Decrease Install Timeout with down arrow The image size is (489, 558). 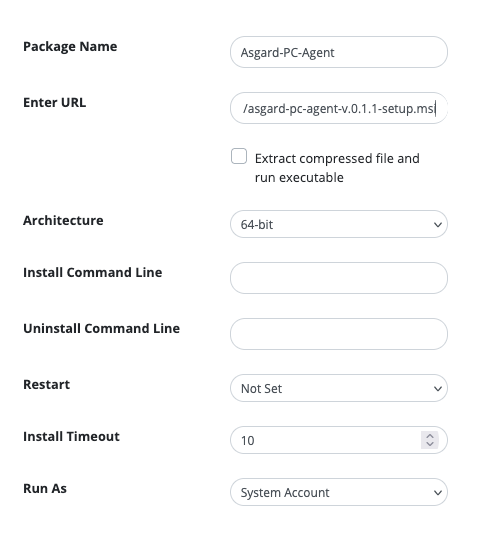point(430,444)
